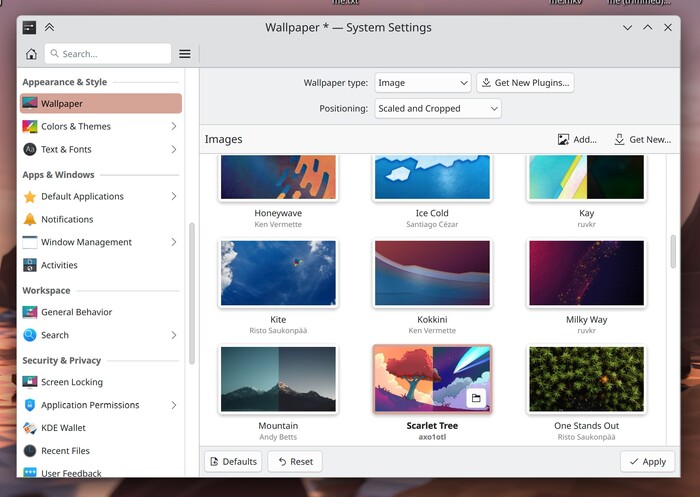Open General Behavior settings
700x497 pixels.
click(x=76, y=312)
